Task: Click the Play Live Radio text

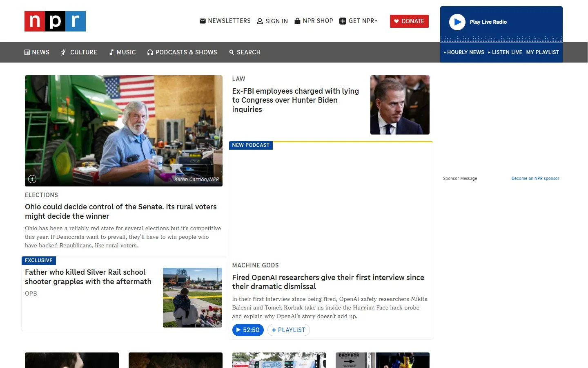Action: pos(488,22)
